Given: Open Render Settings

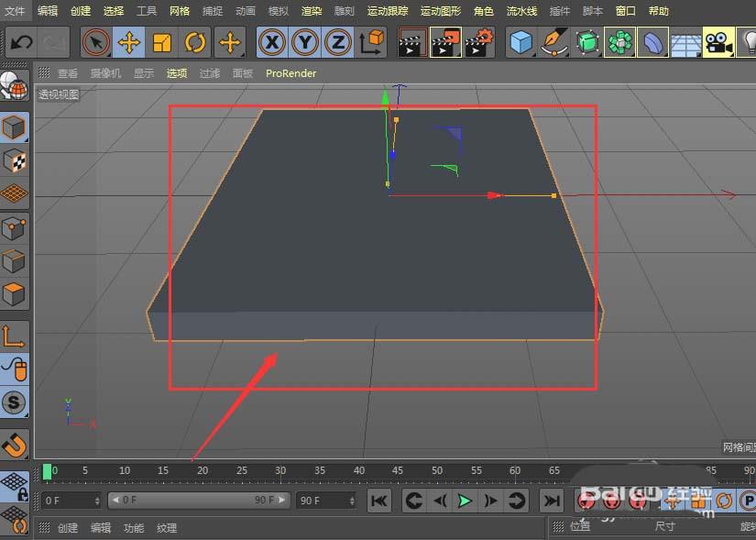Looking at the screenshot, I should [x=479, y=42].
